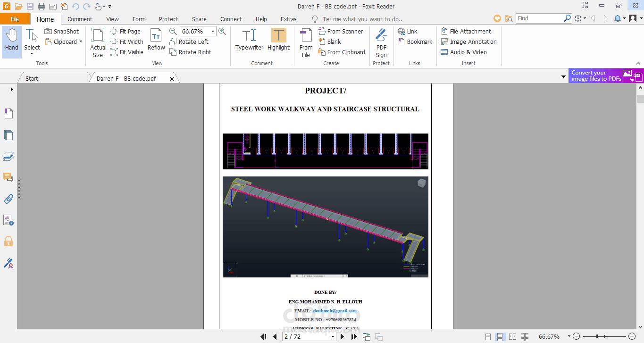This screenshot has width=644, height=343.
Task: Click the Fit Width button
Action: tap(127, 42)
